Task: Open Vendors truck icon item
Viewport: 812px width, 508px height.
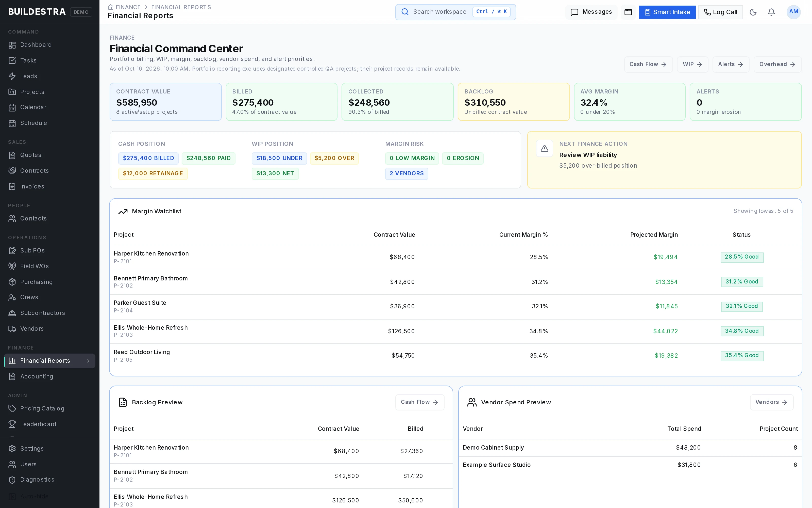Action: coord(50,329)
